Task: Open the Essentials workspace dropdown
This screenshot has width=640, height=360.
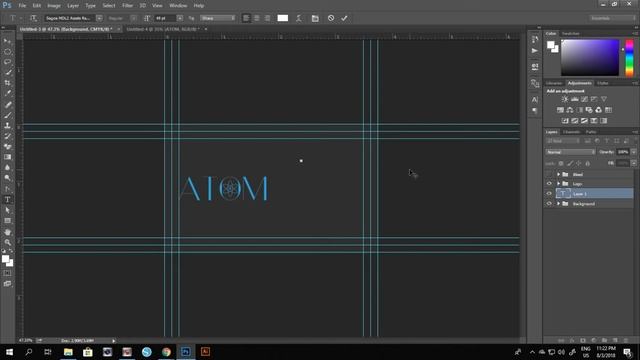Action: [612, 18]
